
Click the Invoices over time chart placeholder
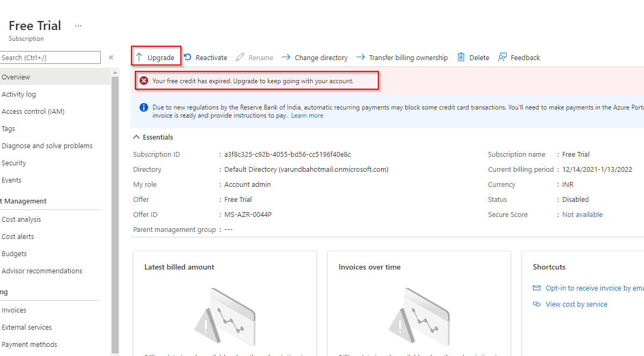tap(419, 317)
